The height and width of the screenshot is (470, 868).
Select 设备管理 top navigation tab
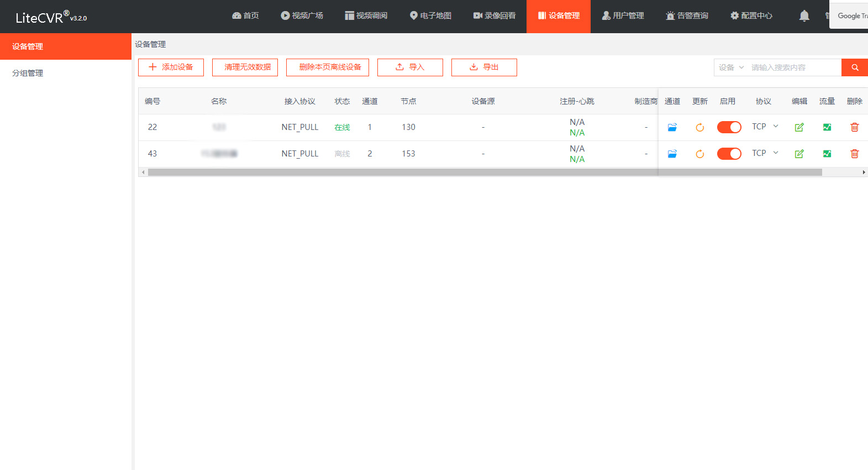[559, 16]
